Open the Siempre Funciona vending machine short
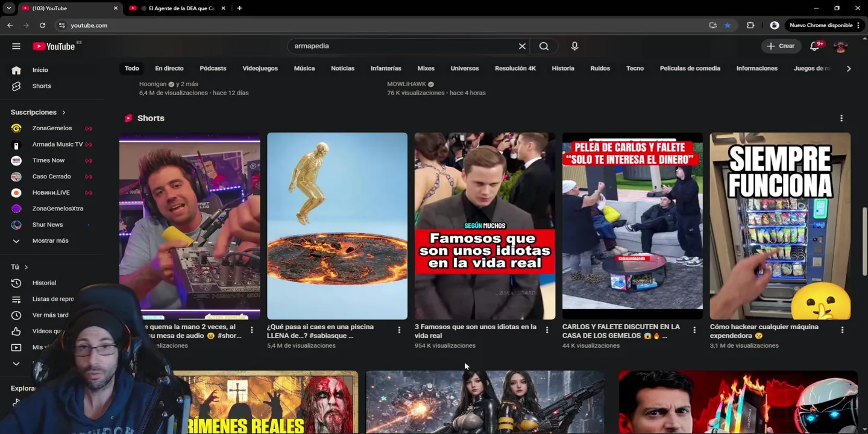868x434 pixels. coord(780,226)
